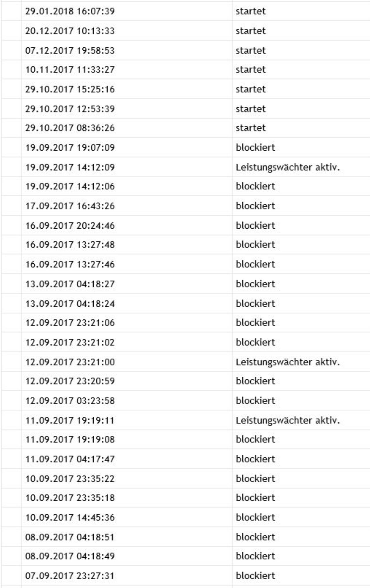Click the 29.10.2017 15:25:16 row date
370x588 pixels.
click(x=70, y=89)
